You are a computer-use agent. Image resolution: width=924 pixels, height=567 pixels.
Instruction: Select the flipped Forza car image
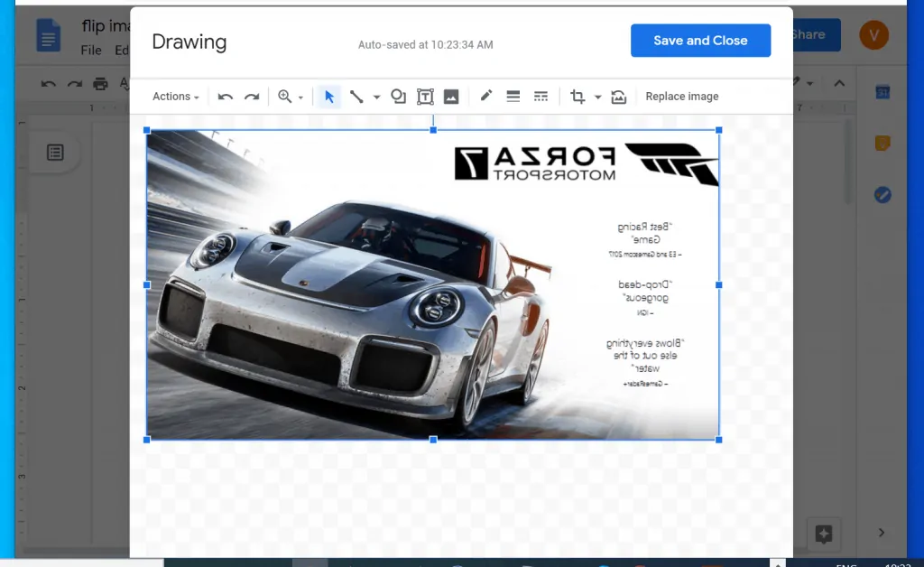pos(432,284)
